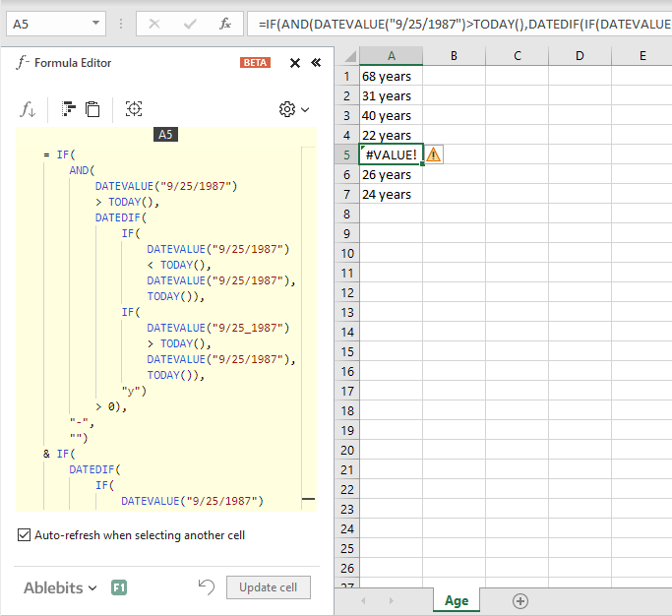Select cell A5 showing #VALUE!
This screenshot has height=616, width=672.
[391, 154]
